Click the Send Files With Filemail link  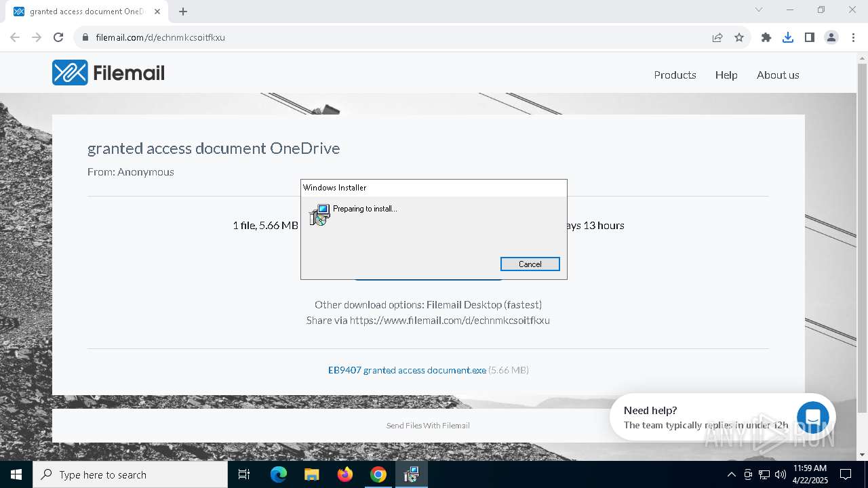click(x=428, y=426)
